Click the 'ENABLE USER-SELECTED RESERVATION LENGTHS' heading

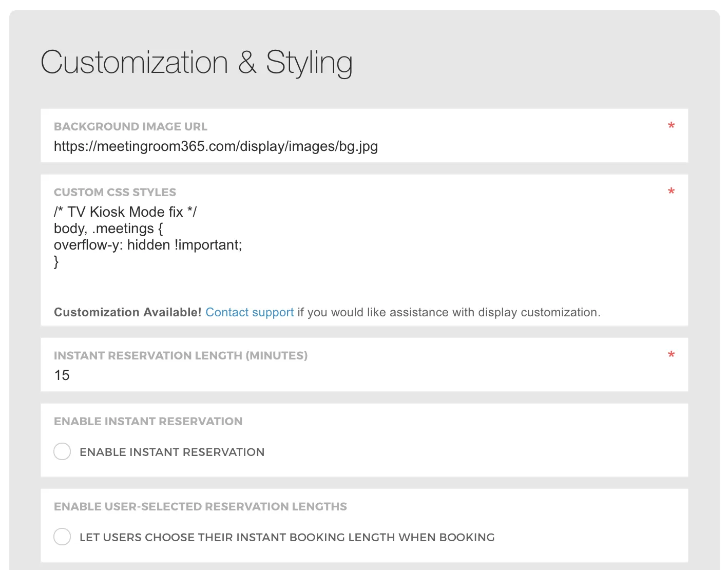click(x=200, y=506)
